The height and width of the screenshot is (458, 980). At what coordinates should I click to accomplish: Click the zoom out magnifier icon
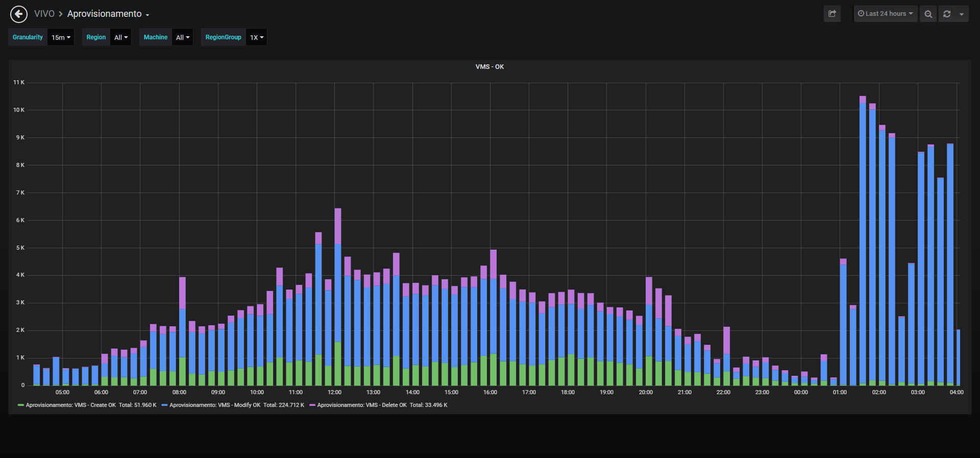click(x=928, y=14)
